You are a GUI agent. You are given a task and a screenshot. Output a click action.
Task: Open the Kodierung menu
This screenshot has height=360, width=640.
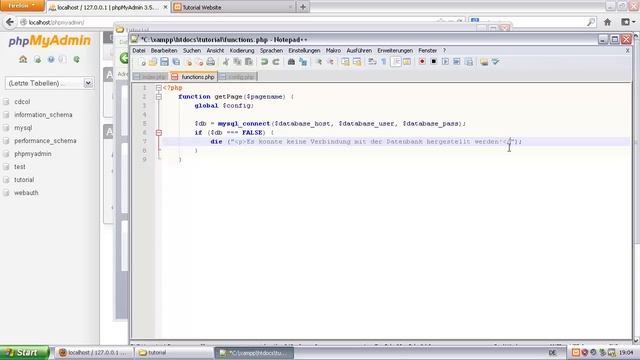(x=242, y=51)
